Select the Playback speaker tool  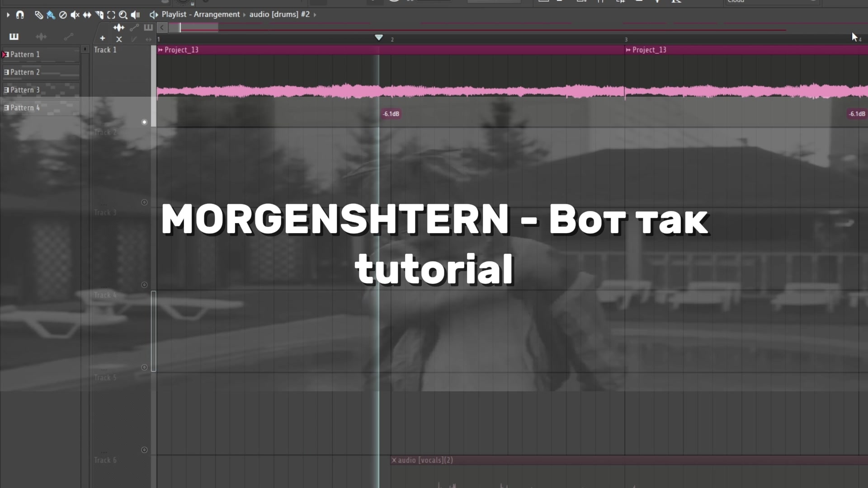coord(135,15)
